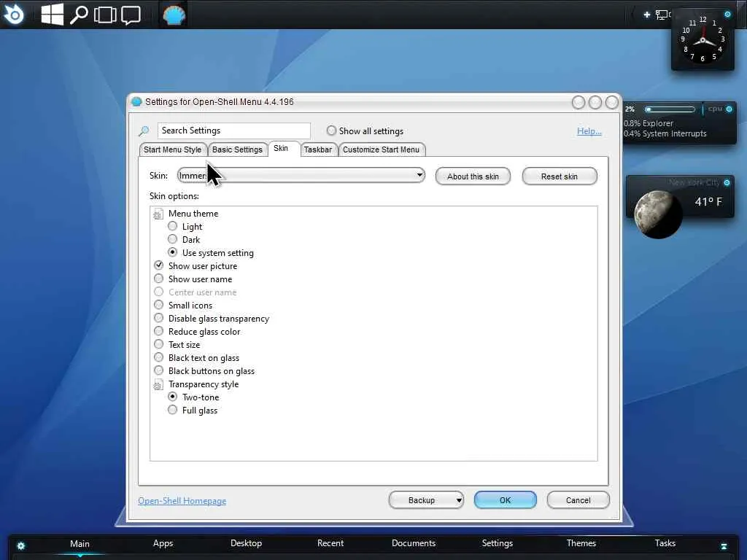The height and width of the screenshot is (560, 747).
Task: Enable Black buttons on glass
Action: pos(158,370)
